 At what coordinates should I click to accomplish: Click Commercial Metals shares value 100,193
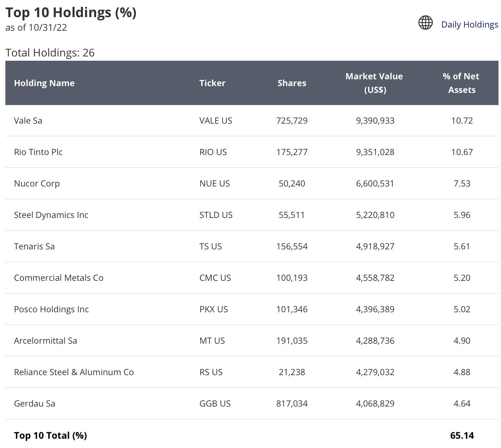(x=292, y=278)
